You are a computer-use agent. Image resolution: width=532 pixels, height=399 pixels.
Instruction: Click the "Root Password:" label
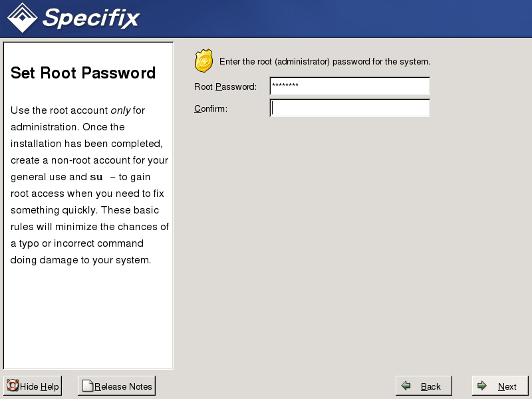225,87
